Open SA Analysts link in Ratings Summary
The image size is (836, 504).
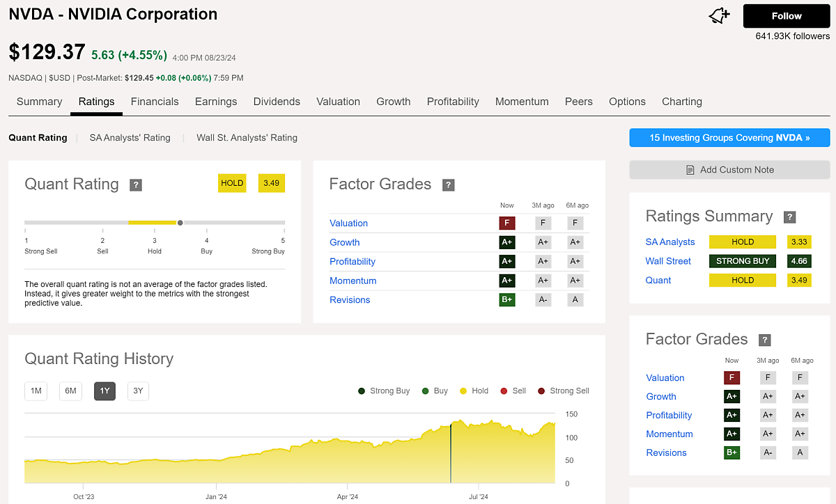tap(670, 242)
